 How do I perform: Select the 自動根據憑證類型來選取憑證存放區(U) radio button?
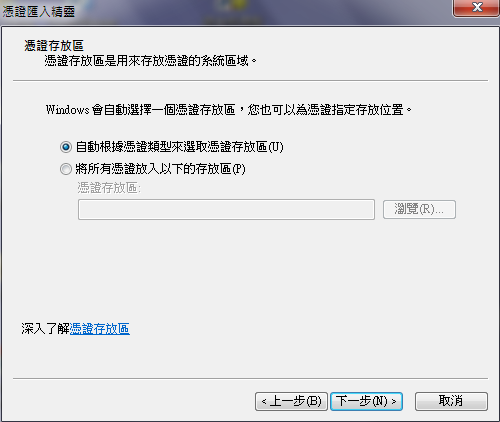(66, 147)
